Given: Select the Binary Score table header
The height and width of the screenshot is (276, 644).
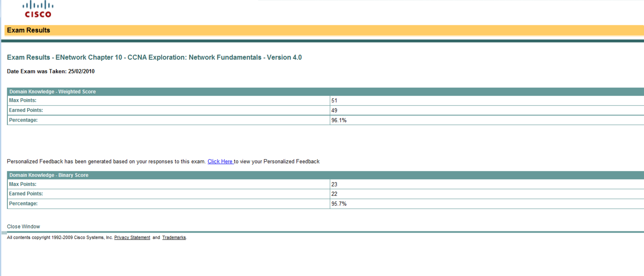Looking at the screenshot, I should tap(49, 175).
